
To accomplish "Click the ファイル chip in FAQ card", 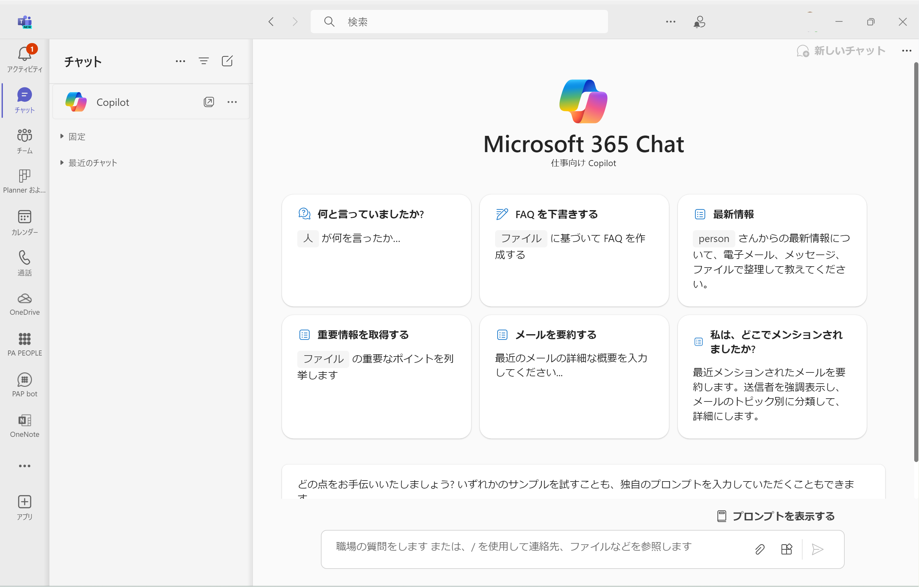I will point(521,239).
